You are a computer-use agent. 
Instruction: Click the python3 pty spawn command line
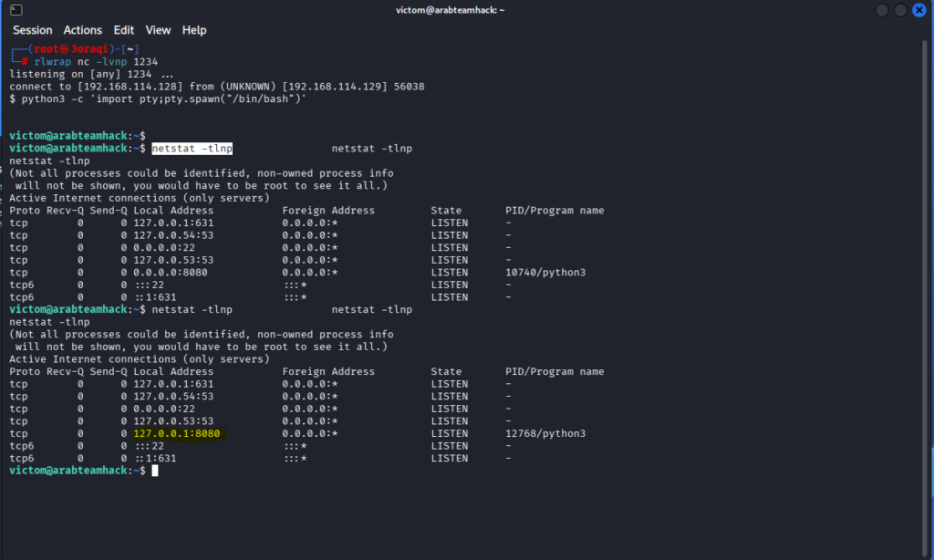pos(162,99)
